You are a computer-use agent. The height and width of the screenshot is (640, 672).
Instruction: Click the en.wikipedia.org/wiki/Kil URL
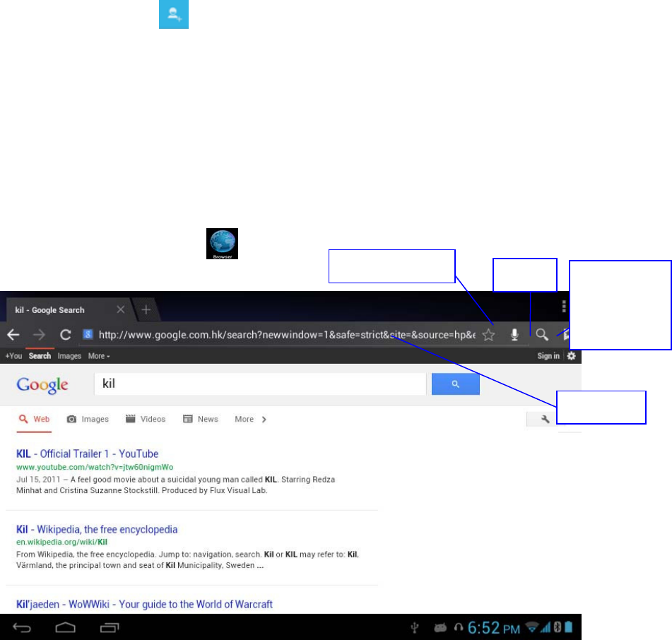(x=61, y=542)
